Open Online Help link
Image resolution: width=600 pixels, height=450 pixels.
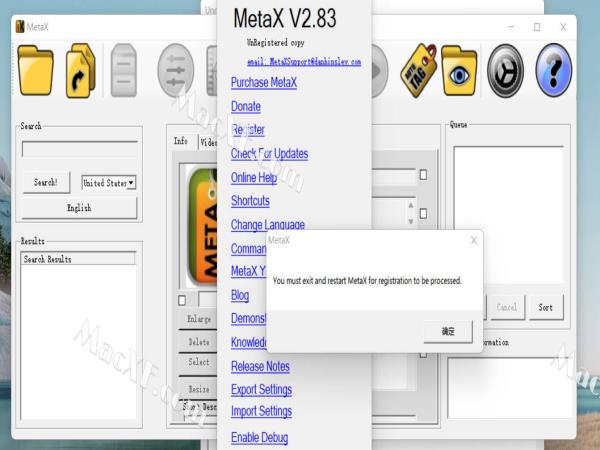pos(254,178)
